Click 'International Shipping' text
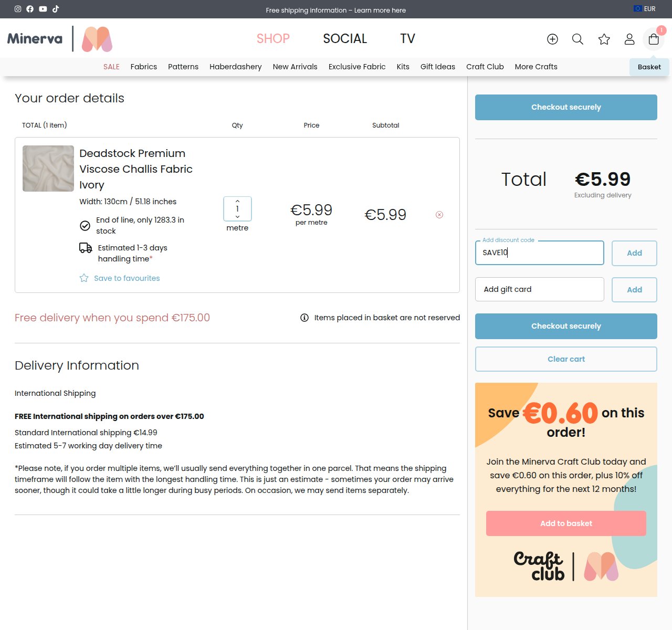Screen dimensions: 672x630 (x=55, y=393)
